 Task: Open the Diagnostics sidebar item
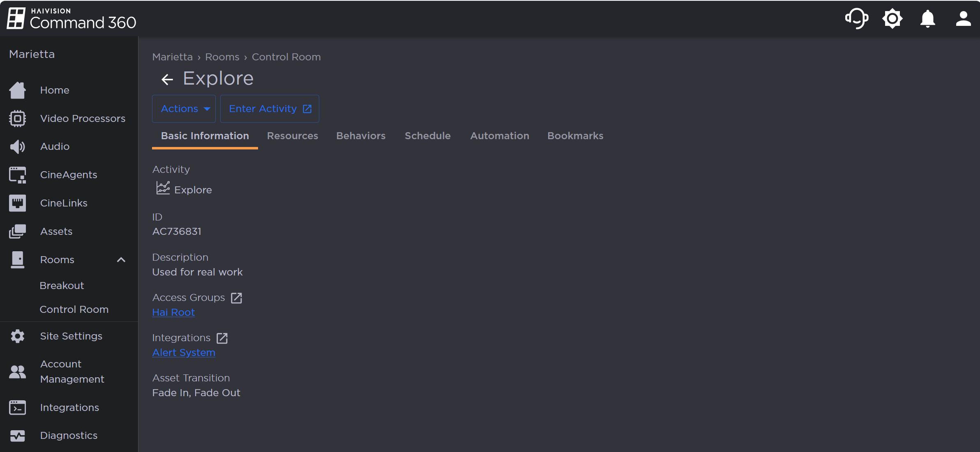pyautogui.click(x=69, y=435)
